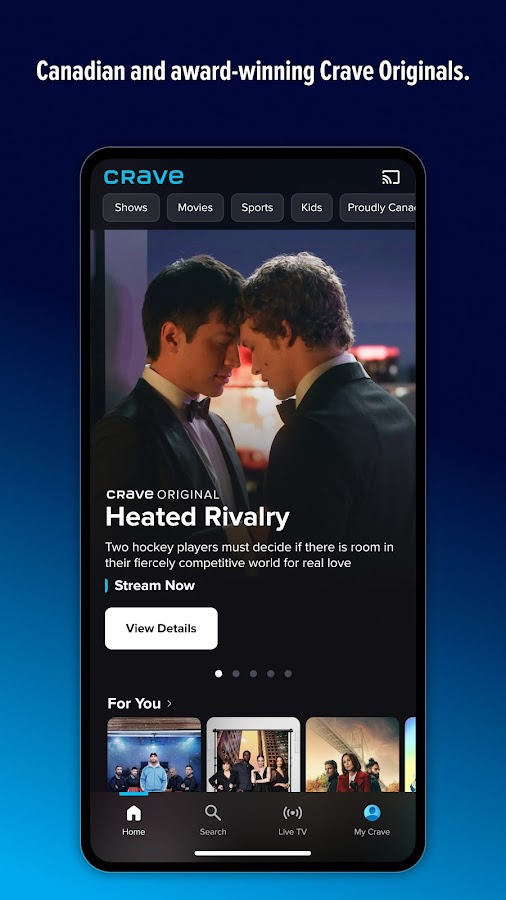
Task: Tap the Crave logo
Action: (144, 177)
